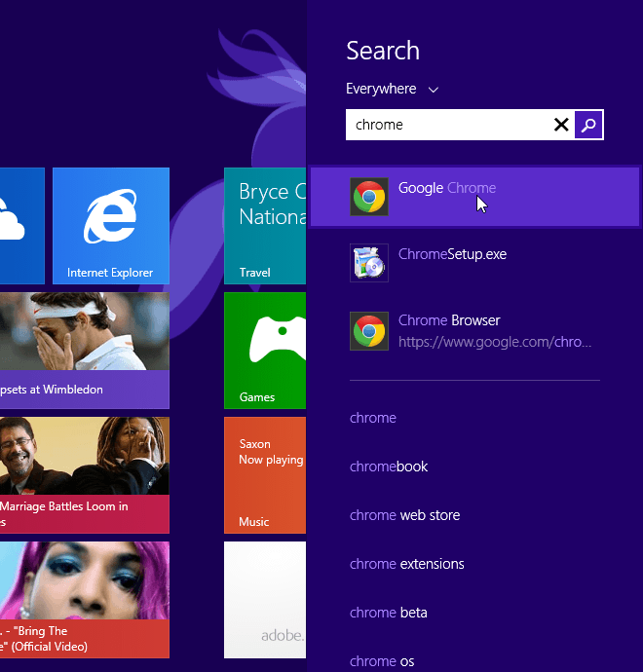Choose the 'chromebook' search suggestion

point(389,467)
